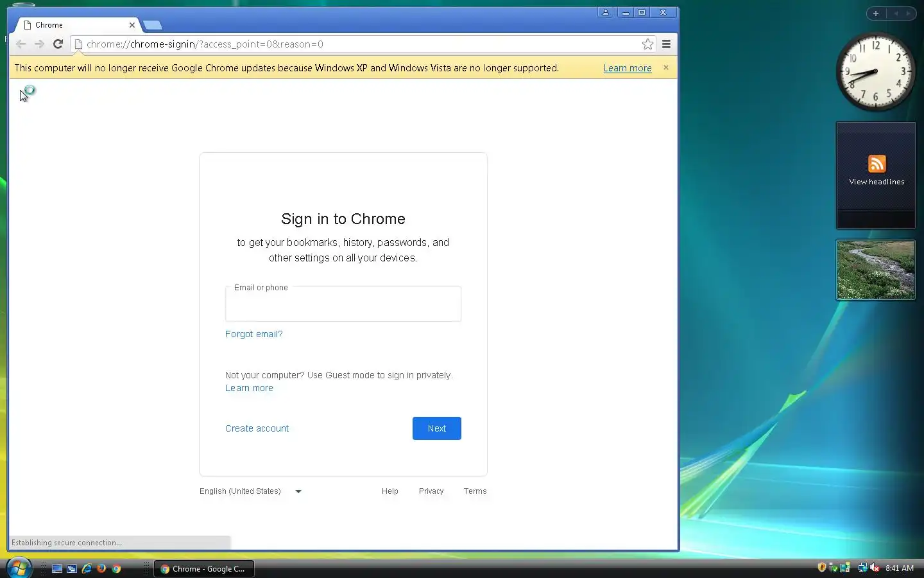
Task: Select the Chrome tab
Action: [x=77, y=25]
